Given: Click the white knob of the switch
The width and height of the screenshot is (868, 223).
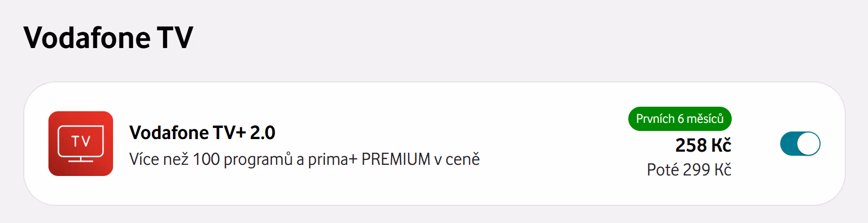Looking at the screenshot, I should 808,144.
